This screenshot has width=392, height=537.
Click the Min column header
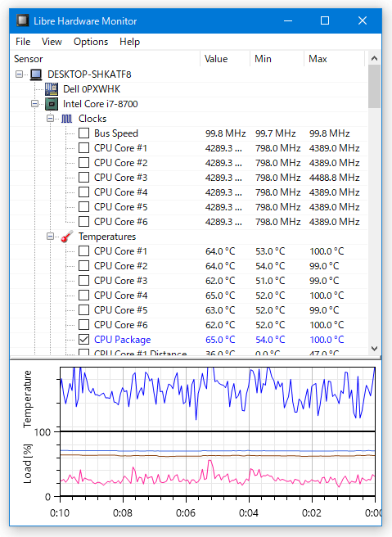coord(277,59)
